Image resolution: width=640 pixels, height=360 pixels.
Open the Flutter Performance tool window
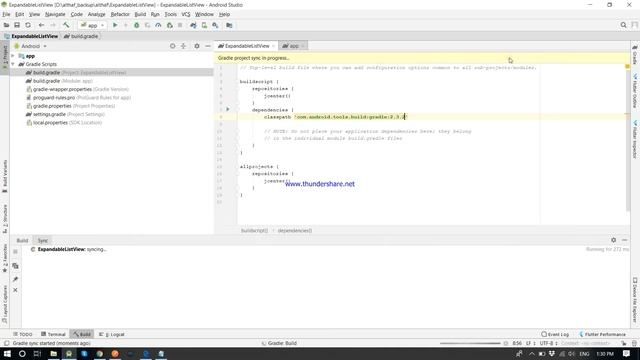[x=602, y=334]
